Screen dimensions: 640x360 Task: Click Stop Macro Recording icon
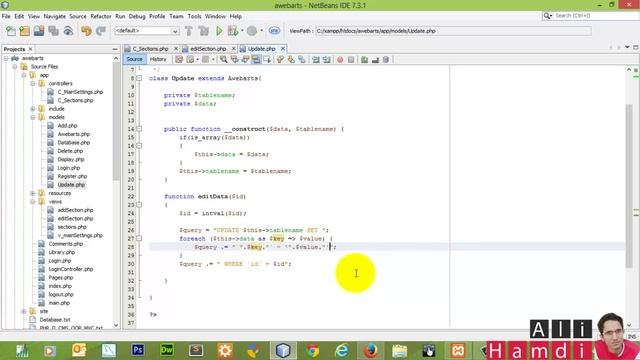coord(351,60)
